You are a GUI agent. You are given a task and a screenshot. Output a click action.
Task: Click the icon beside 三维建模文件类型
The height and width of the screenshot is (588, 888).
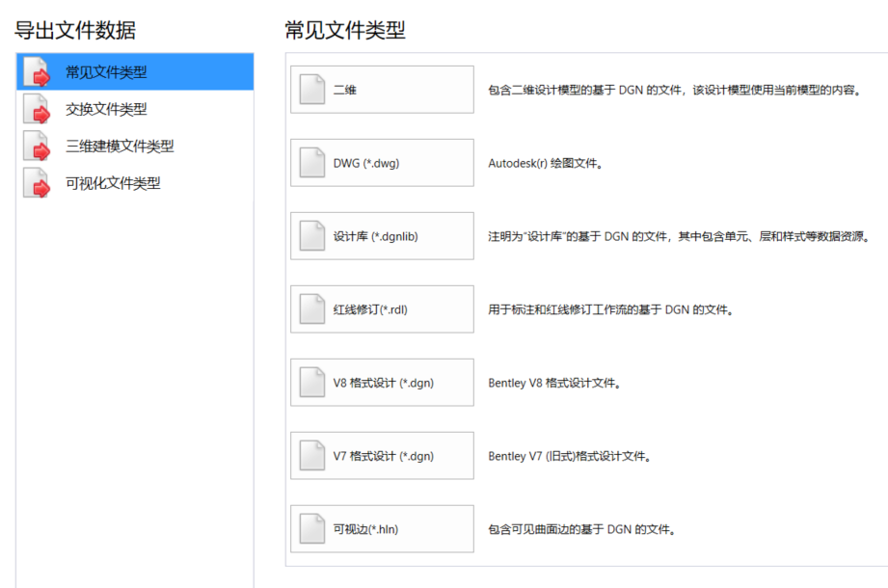pos(37,146)
